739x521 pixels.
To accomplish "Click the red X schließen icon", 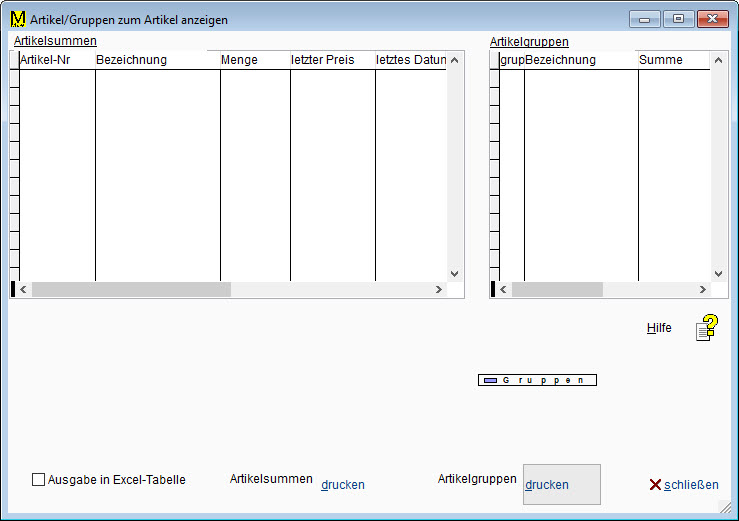I will (655, 485).
